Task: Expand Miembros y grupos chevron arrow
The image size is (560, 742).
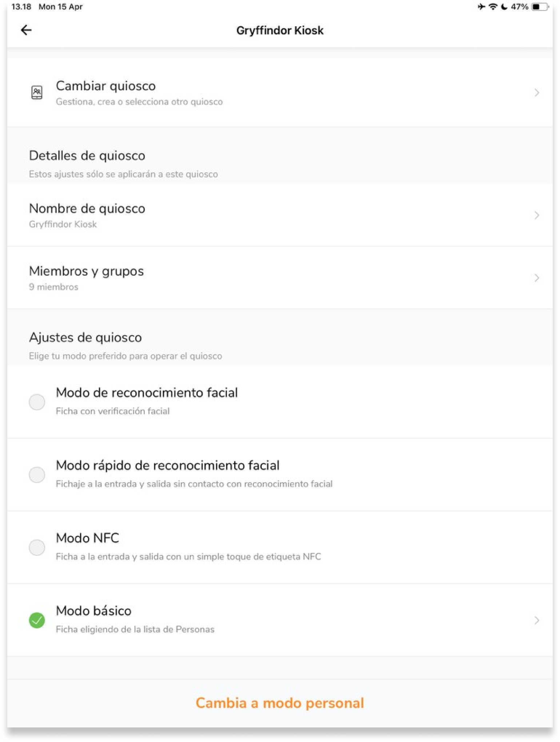Action: coord(537,278)
